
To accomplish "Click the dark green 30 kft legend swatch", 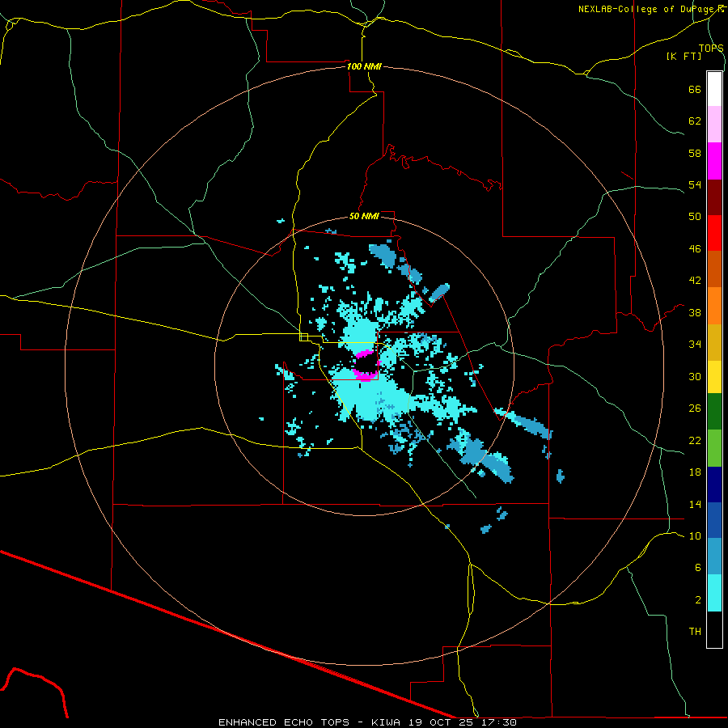I will (x=714, y=412).
